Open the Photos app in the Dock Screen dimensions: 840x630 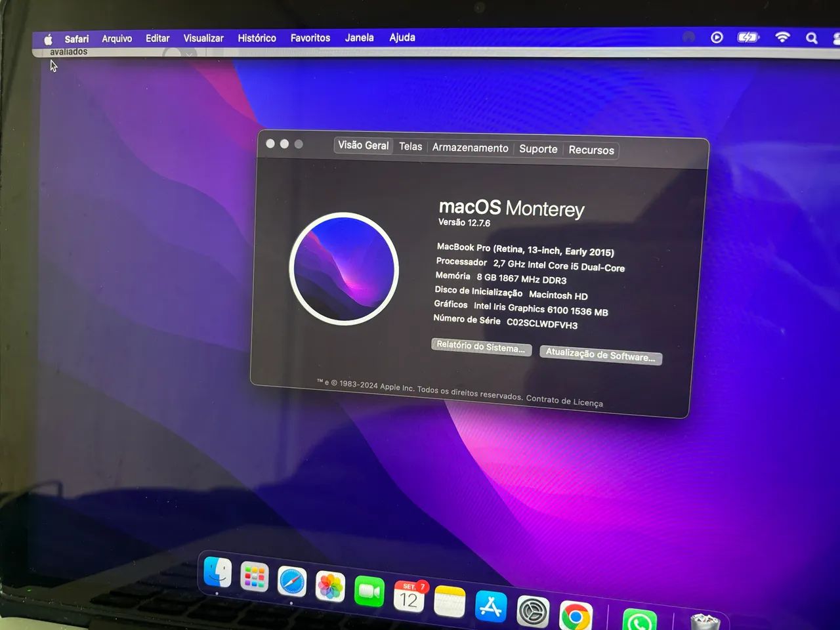coord(330,587)
